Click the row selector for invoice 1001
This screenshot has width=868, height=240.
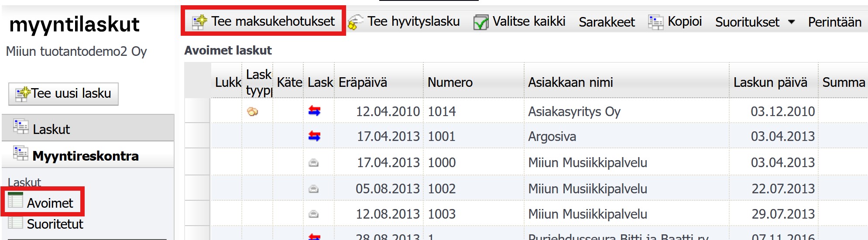coord(198,136)
